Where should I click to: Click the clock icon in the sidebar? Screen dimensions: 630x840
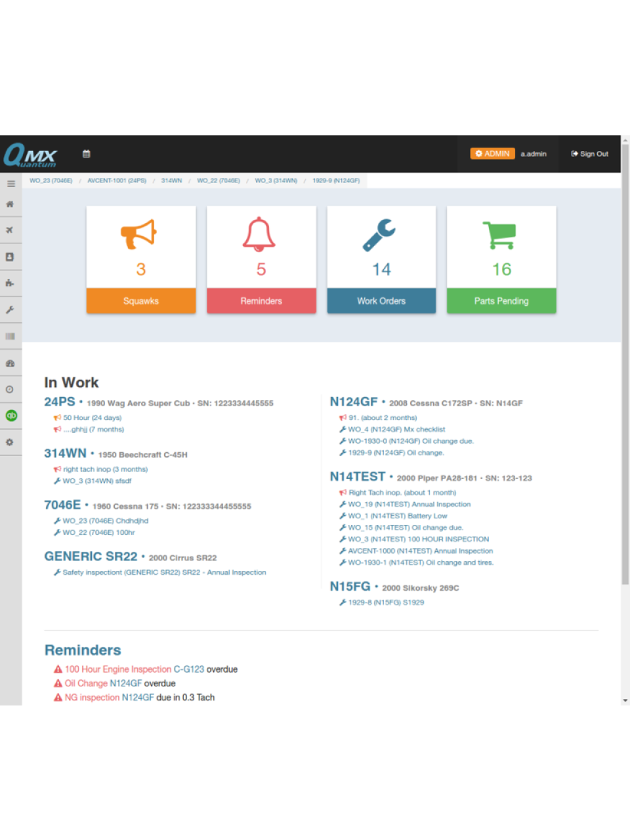click(x=10, y=388)
